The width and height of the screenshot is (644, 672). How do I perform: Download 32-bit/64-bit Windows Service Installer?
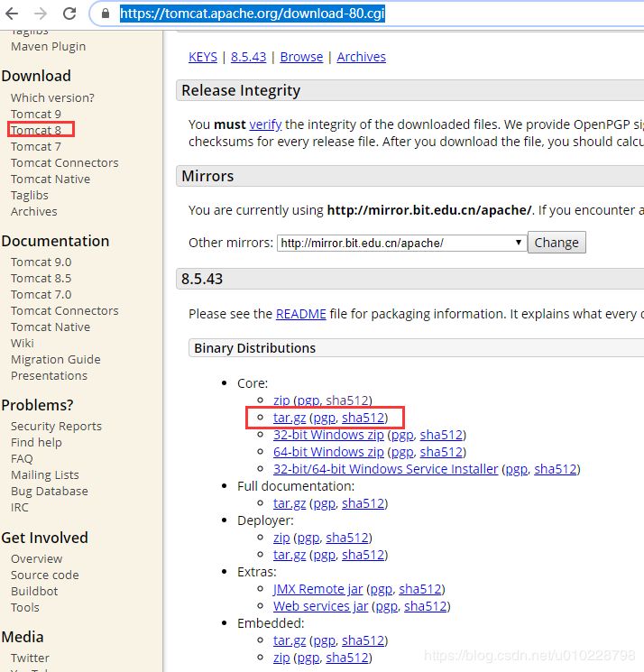tap(385, 469)
